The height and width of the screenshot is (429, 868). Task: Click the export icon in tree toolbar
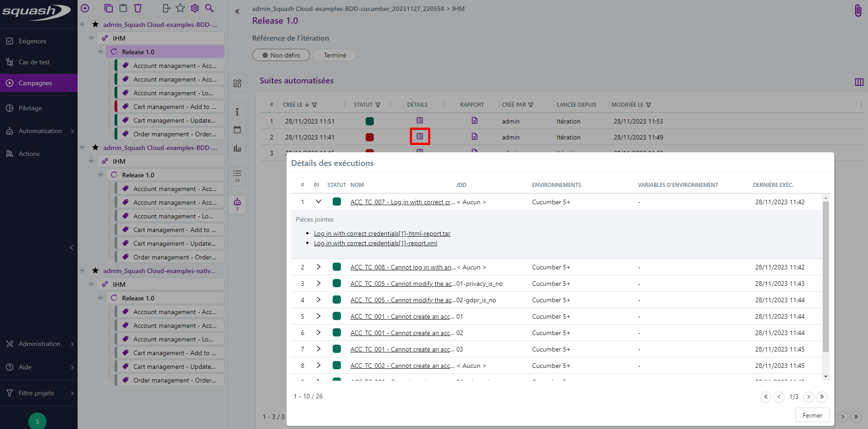(166, 8)
